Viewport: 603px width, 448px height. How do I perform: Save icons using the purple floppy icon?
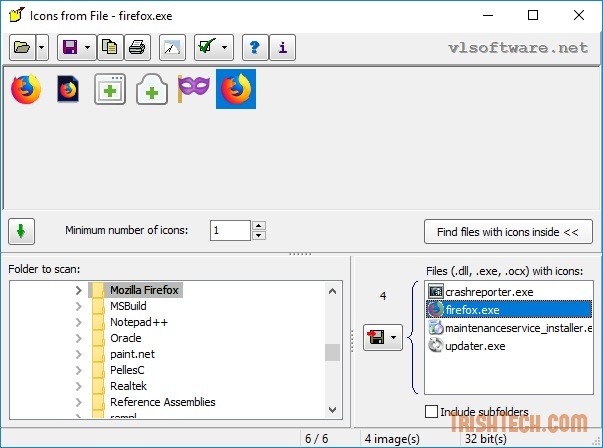pyautogui.click(x=70, y=48)
